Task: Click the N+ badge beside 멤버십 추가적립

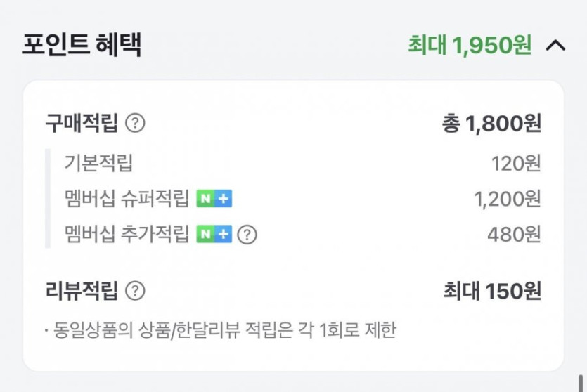Action: click(214, 234)
